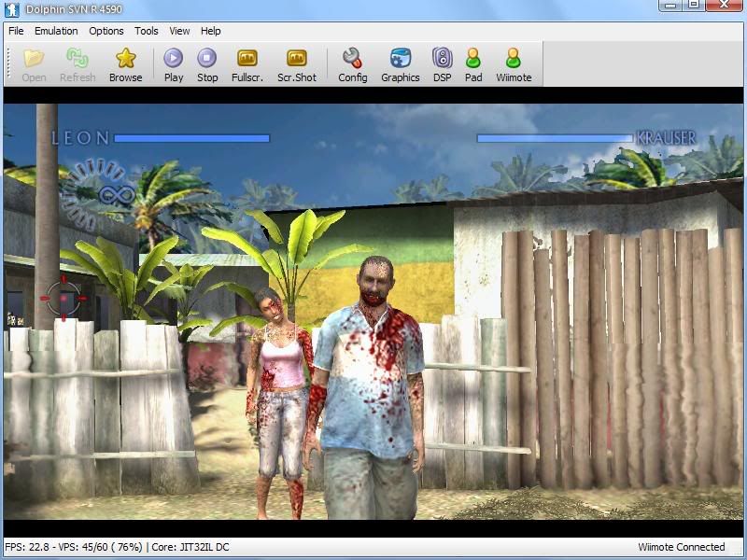Image resolution: width=747 pixels, height=560 pixels.
Task: Open the Options menu
Action: 106,31
